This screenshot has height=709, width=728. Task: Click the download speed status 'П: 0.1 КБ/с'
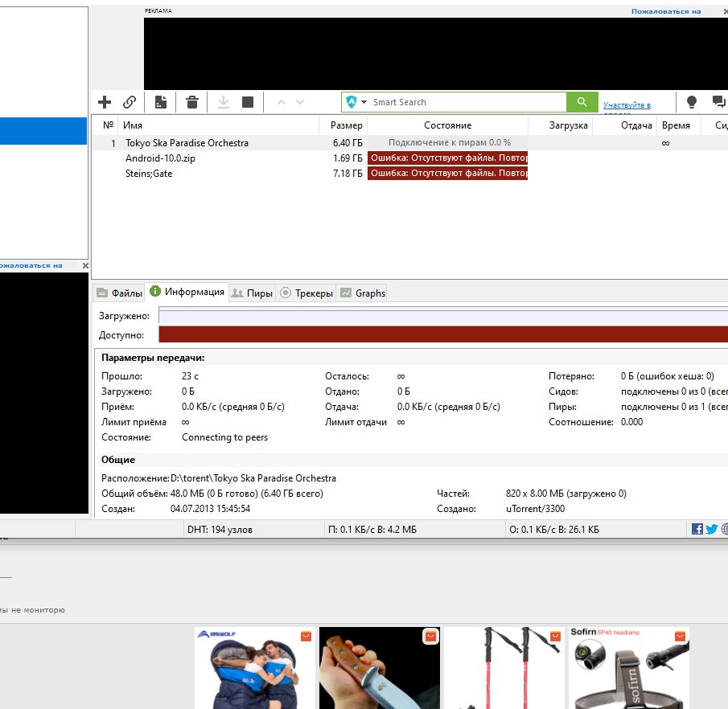[372, 530]
